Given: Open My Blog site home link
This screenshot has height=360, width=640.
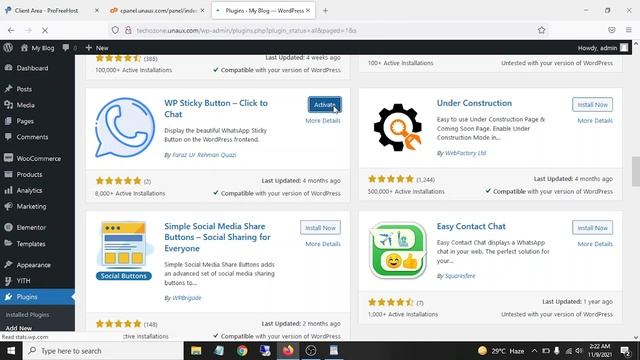Looking at the screenshot, I should coord(38,48).
